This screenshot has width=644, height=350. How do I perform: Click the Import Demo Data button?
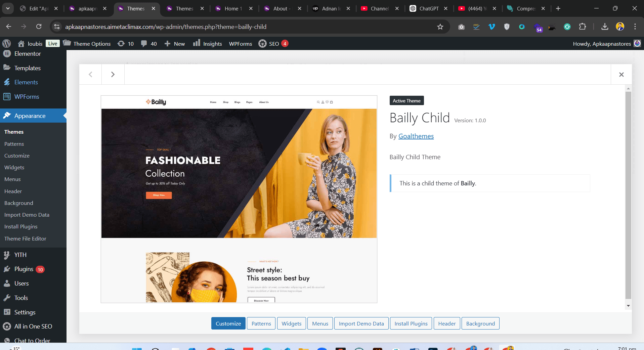[x=361, y=323]
